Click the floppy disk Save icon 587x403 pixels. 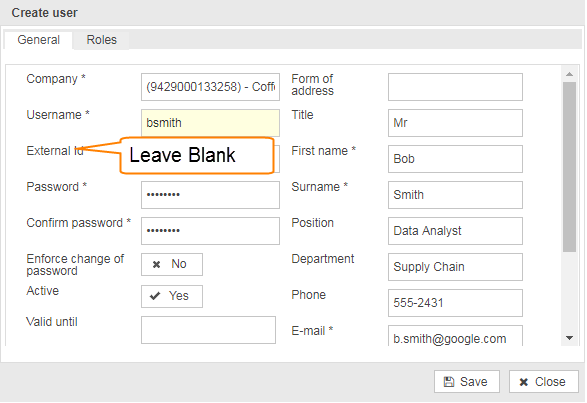pos(449,382)
